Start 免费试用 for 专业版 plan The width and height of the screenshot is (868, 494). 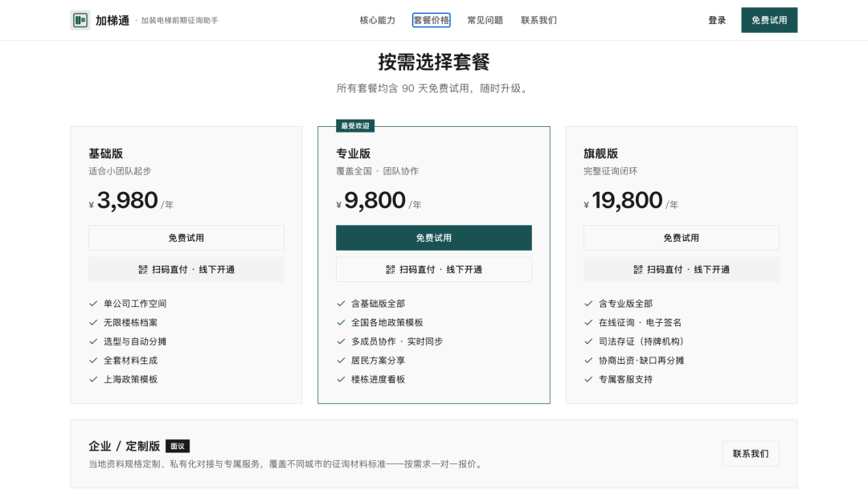pyautogui.click(x=434, y=238)
